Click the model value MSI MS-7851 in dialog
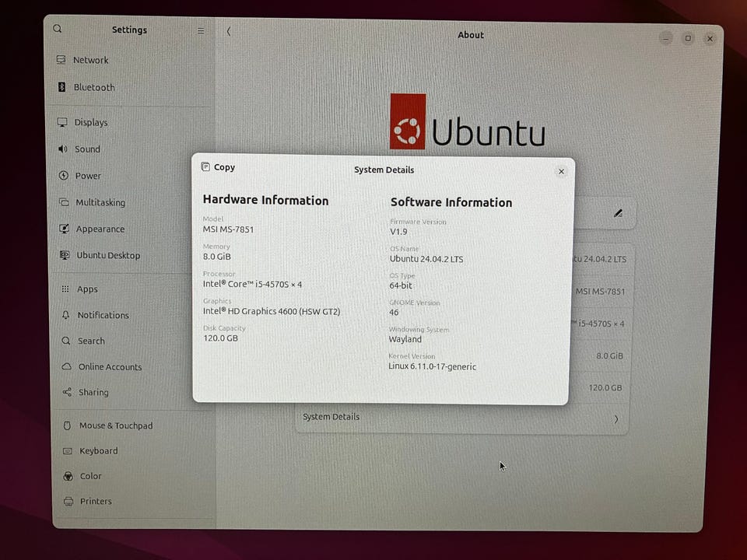 click(228, 229)
